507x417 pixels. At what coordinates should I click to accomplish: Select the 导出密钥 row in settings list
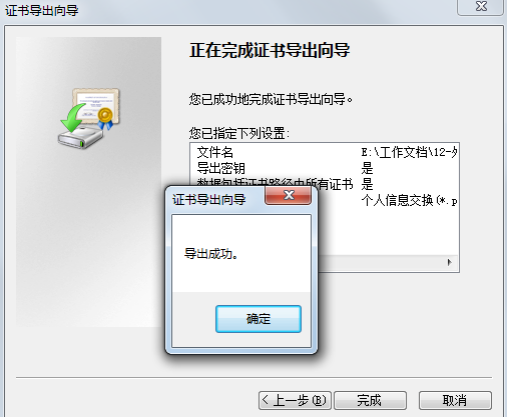325,168
